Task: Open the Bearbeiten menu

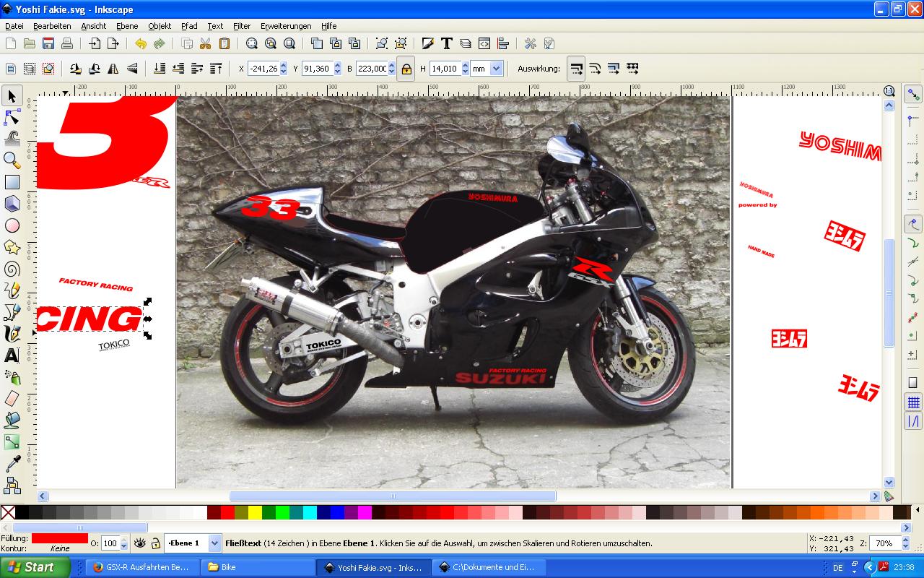Action: (x=52, y=26)
